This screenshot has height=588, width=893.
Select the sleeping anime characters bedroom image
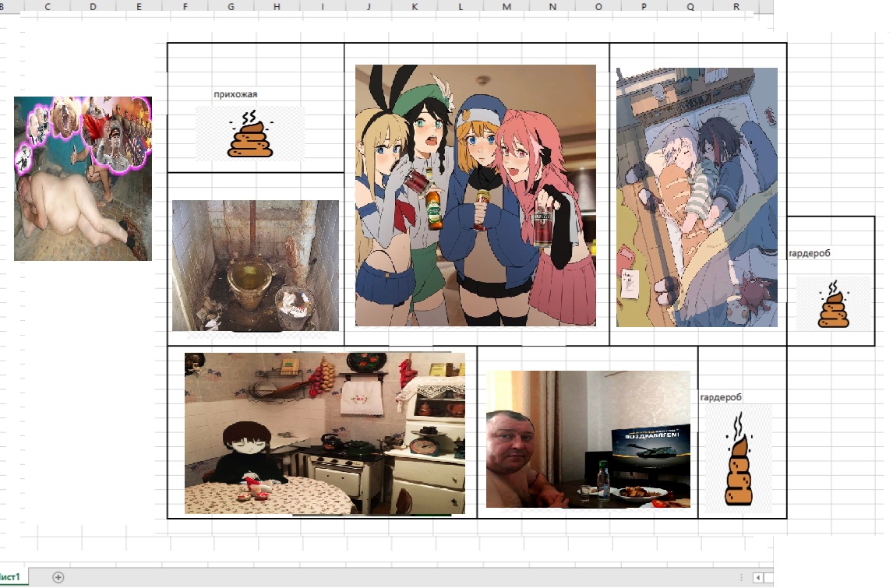(x=697, y=197)
